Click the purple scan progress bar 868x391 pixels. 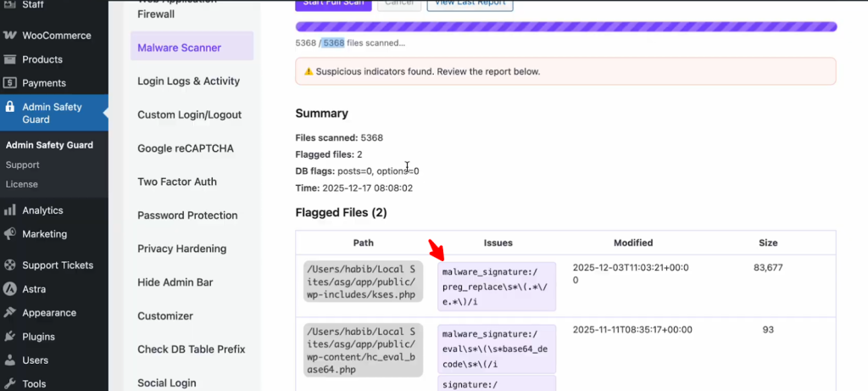pos(565,26)
